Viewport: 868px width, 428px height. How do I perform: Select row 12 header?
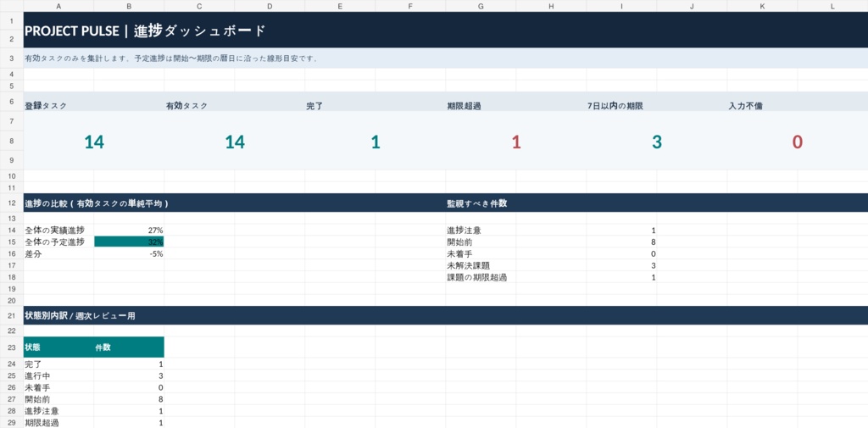click(12, 203)
